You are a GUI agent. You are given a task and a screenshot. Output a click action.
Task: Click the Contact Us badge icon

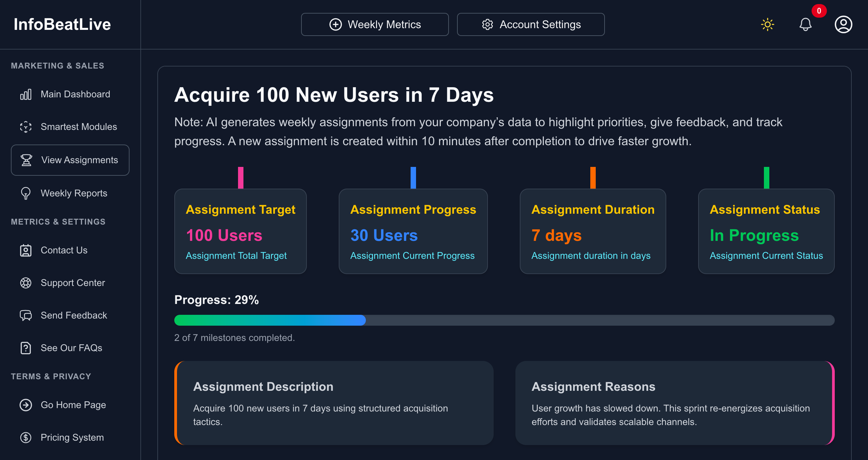[26, 250]
